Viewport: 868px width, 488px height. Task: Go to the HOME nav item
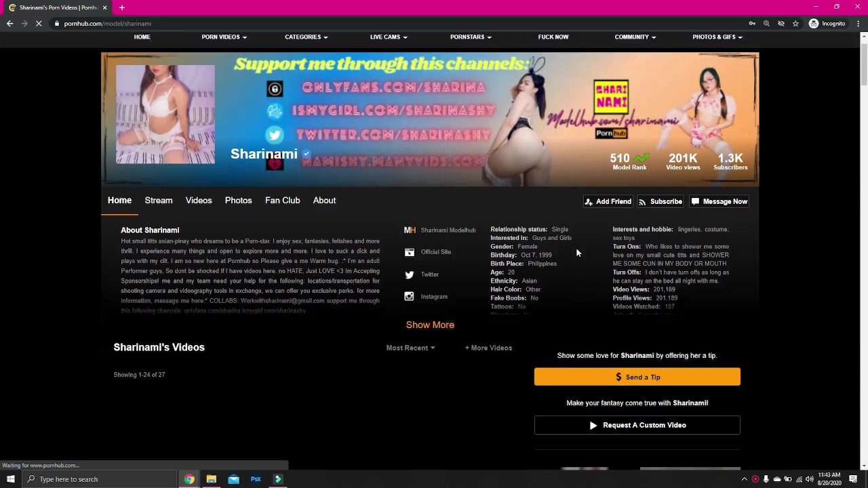point(142,37)
